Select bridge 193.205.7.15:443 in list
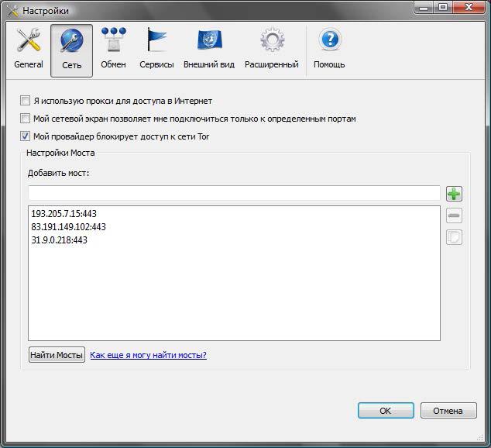The height and width of the screenshot is (448, 491). tap(64, 213)
